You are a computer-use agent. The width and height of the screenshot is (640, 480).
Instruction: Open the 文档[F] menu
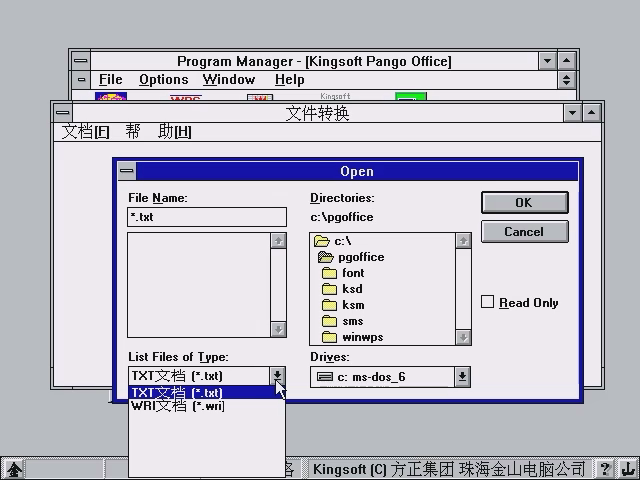click(85, 132)
